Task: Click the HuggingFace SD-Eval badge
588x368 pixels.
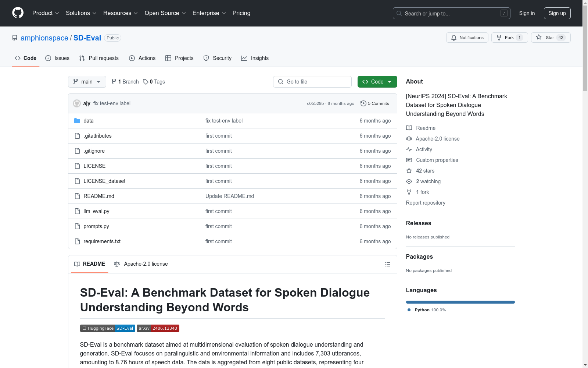Action: click(x=108, y=328)
